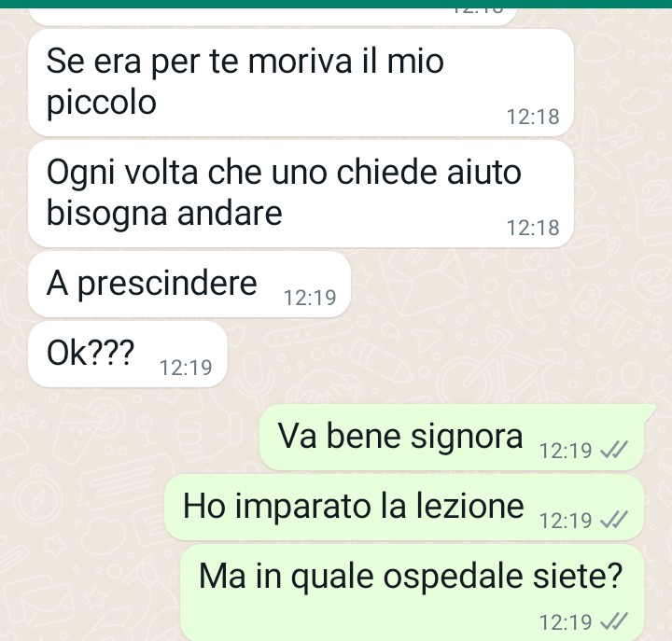Tap the 12:19 time on "Va bene signora"

pos(566,451)
